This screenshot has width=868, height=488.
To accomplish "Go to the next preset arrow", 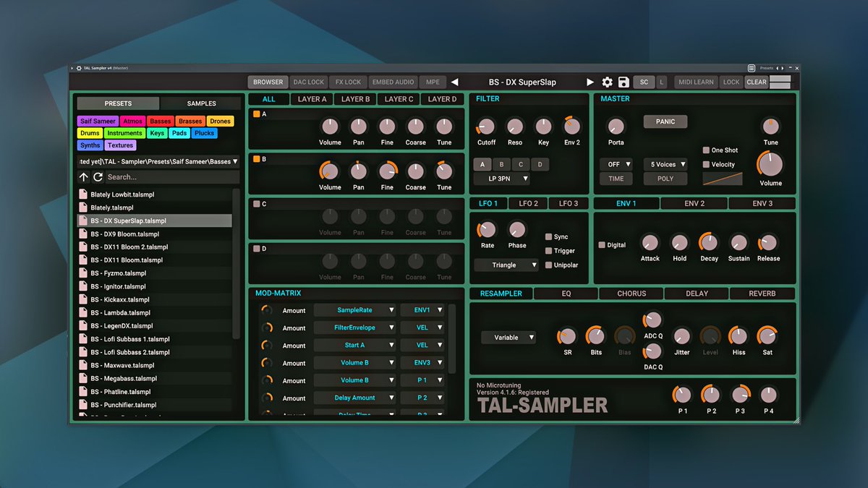I will tap(590, 82).
